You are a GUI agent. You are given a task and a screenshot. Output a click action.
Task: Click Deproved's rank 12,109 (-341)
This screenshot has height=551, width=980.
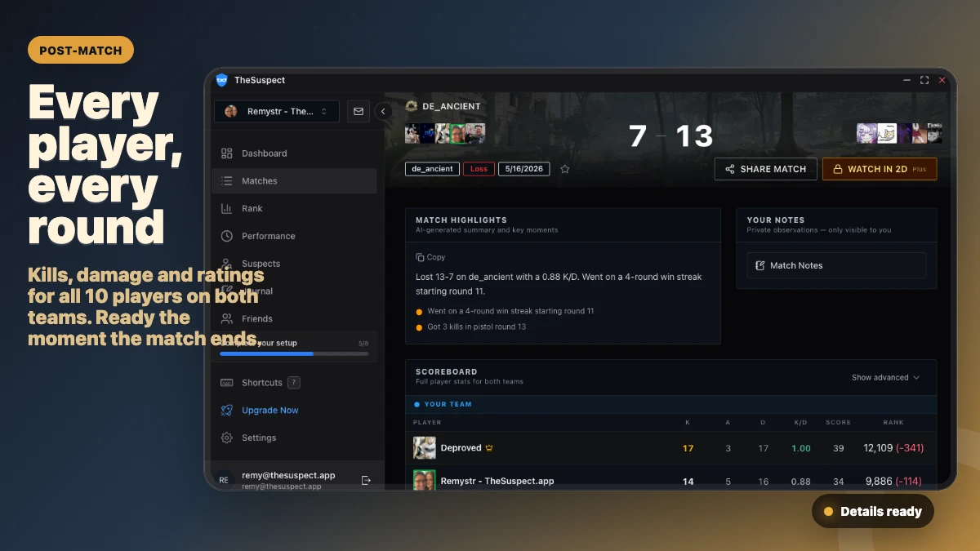click(x=893, y=448)
